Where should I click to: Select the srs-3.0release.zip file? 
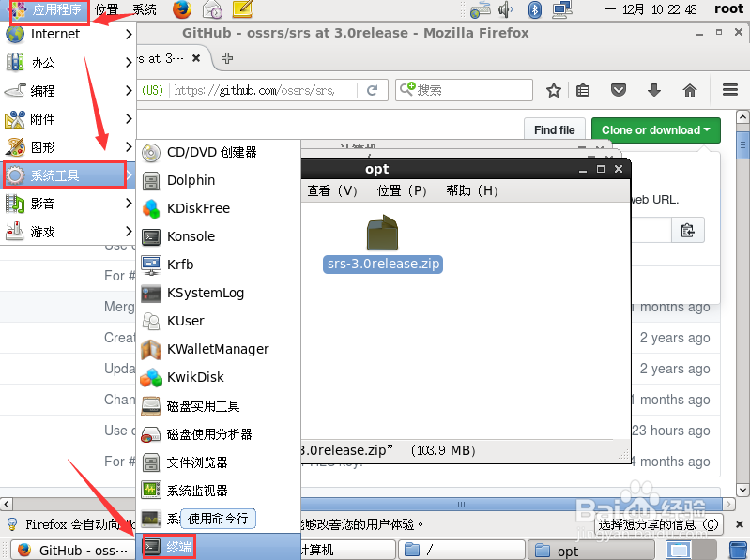[x=383, y=244]
